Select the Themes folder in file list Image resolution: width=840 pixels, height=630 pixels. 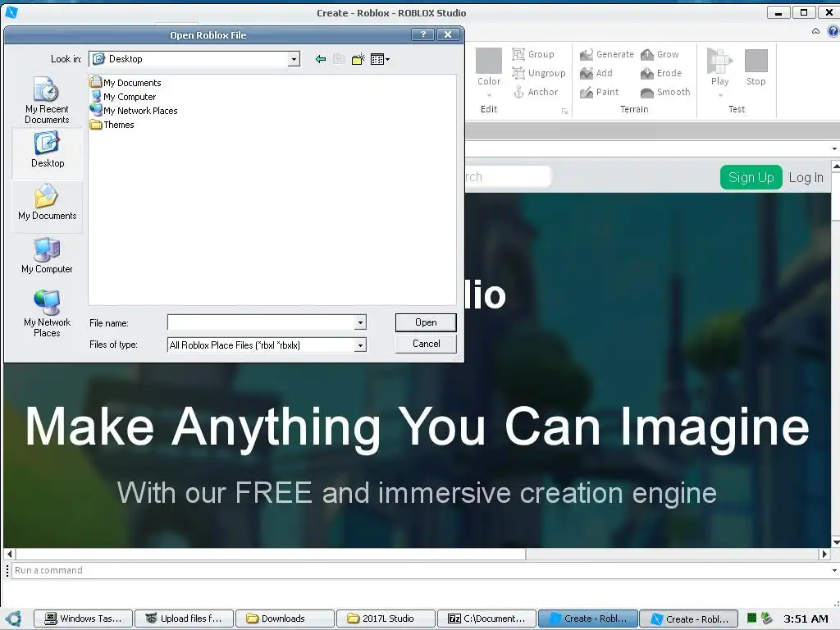pos(112,125)
